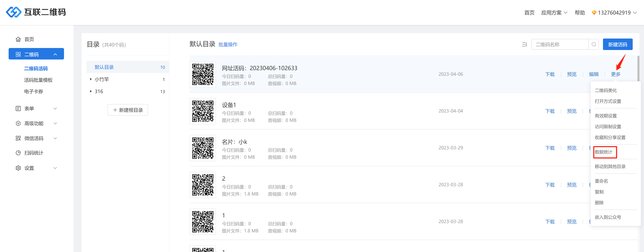Click the 批量操作 link
Image resolution: width=644 pixels, height=252 pixels.
point(228,45)
